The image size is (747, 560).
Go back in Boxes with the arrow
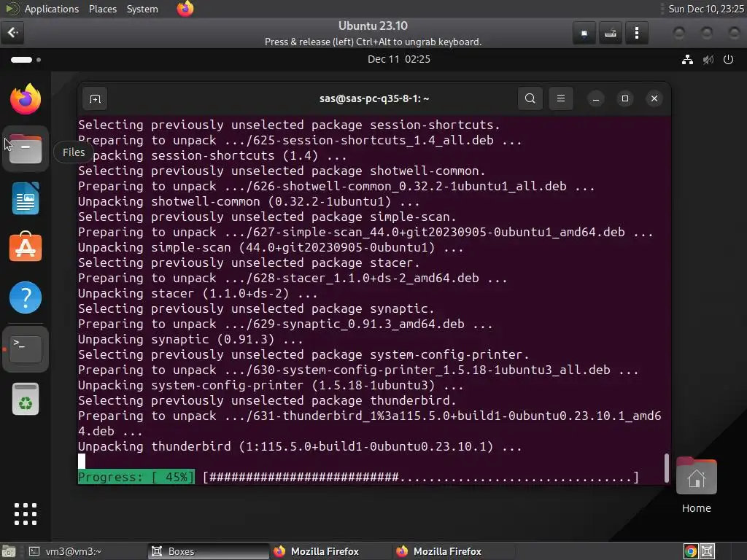pos(13,32)
